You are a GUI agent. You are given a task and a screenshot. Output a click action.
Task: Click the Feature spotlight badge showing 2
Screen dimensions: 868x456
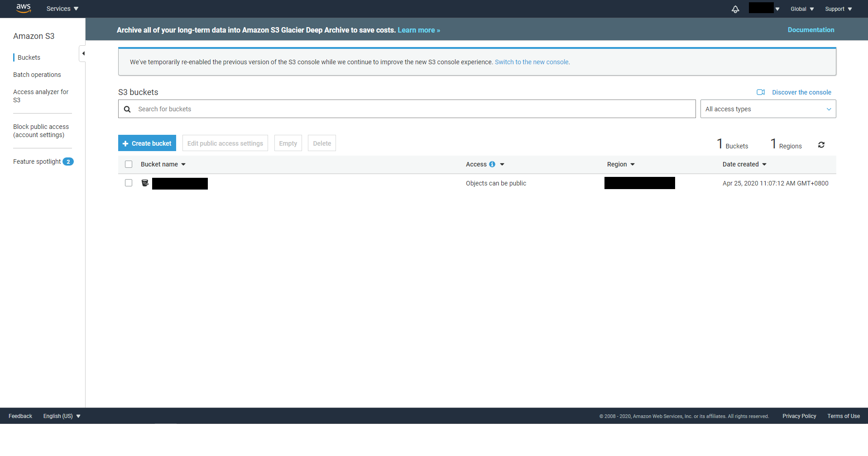coord(68,161)
